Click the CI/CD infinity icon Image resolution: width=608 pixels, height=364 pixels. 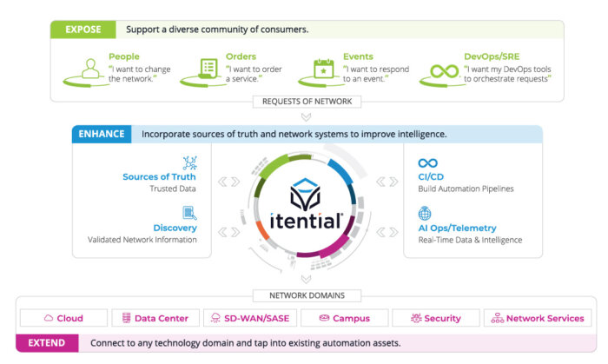tap(427, 163)
